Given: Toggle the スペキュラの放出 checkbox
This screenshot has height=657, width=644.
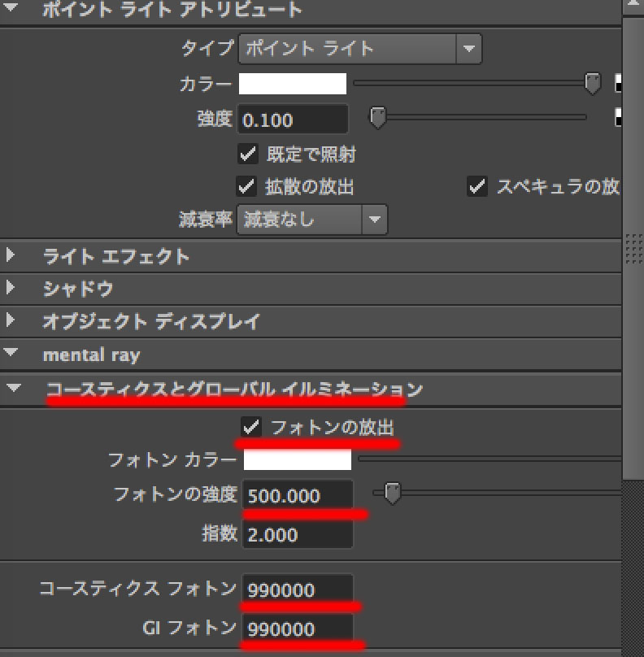Looking at the screenshot, I should [x=477, y=186].
